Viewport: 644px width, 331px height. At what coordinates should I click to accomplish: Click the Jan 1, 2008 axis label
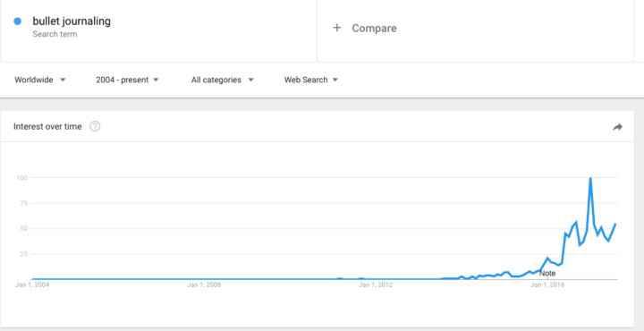[204, 284]
